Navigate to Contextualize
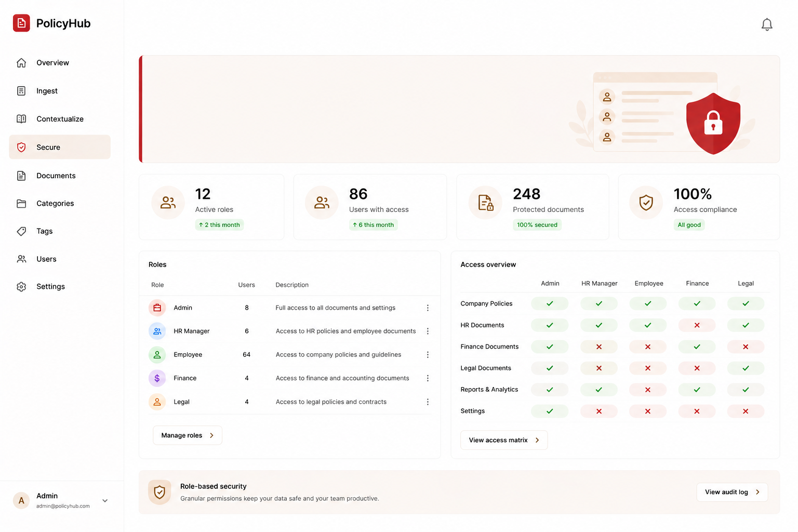 60,119
